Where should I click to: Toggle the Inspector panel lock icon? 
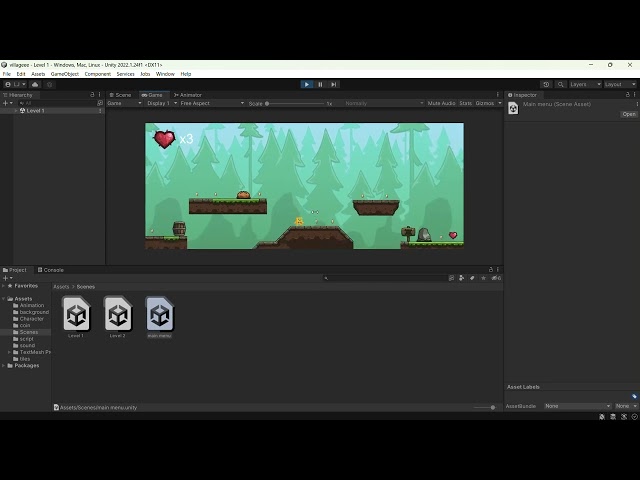point(627,95)
